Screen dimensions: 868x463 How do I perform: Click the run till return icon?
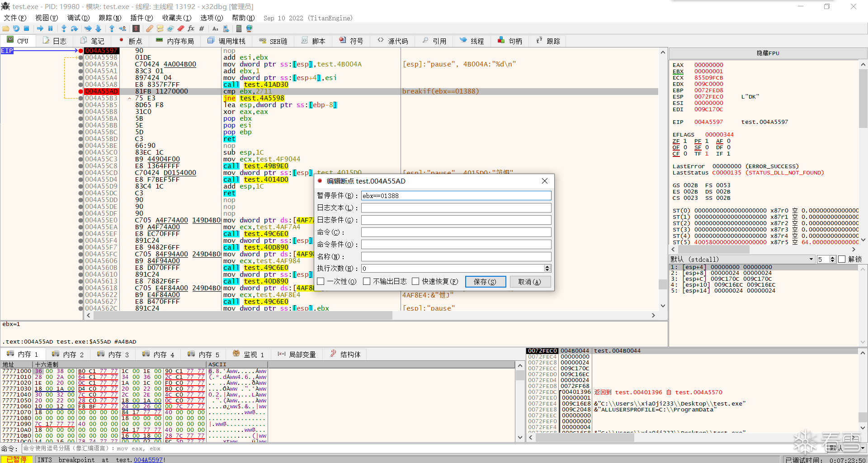pyautogui.click(x=112, y=28)
